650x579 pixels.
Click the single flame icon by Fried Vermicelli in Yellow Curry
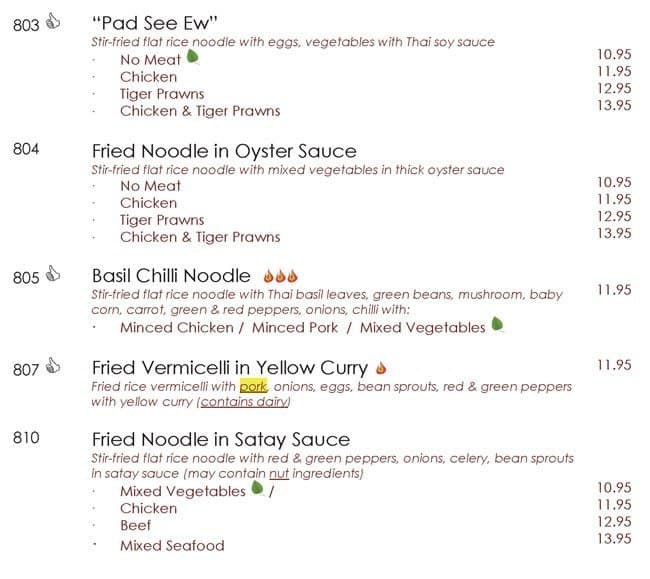pyautogui.click(x=381, y=367)
